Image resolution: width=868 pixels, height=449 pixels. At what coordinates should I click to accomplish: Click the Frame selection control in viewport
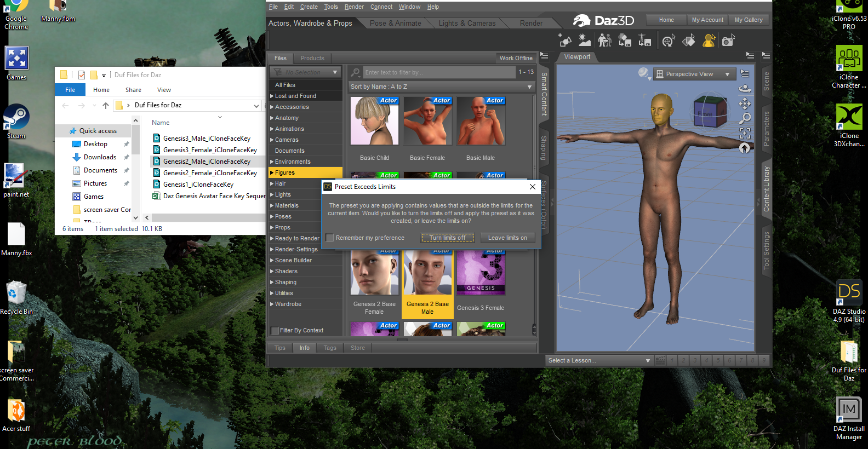[745, 133]
